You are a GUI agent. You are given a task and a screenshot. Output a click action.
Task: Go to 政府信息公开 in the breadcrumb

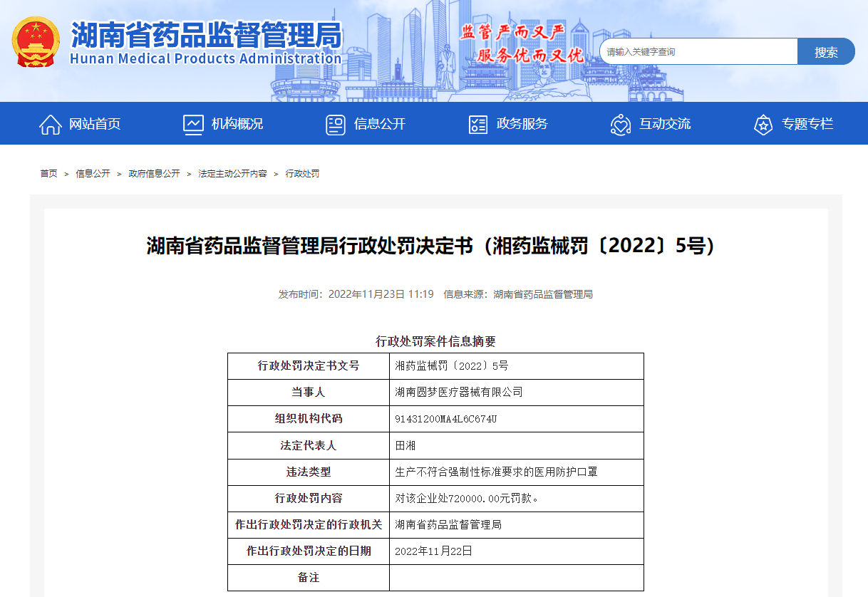pyautogui.click(x=154, y=174)
